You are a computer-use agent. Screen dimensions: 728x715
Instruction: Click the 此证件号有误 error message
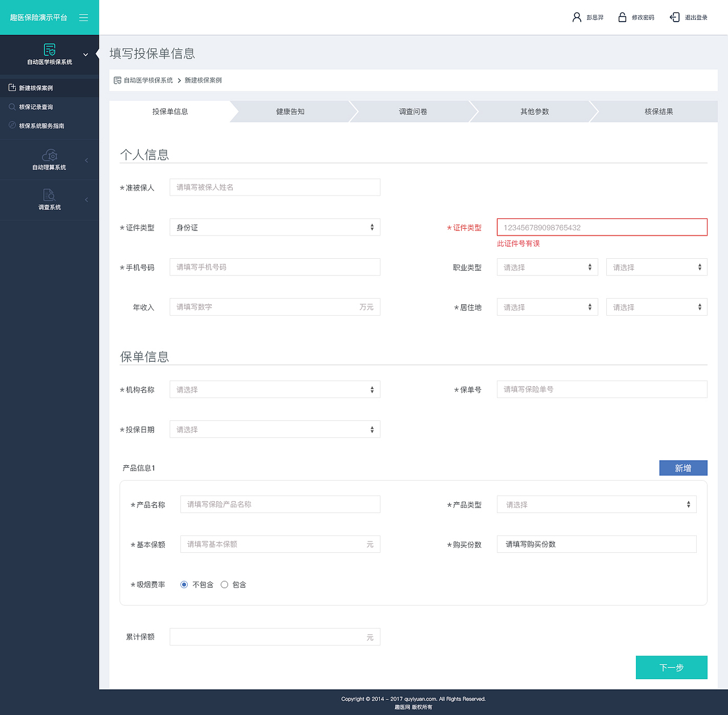click(518, 243)
